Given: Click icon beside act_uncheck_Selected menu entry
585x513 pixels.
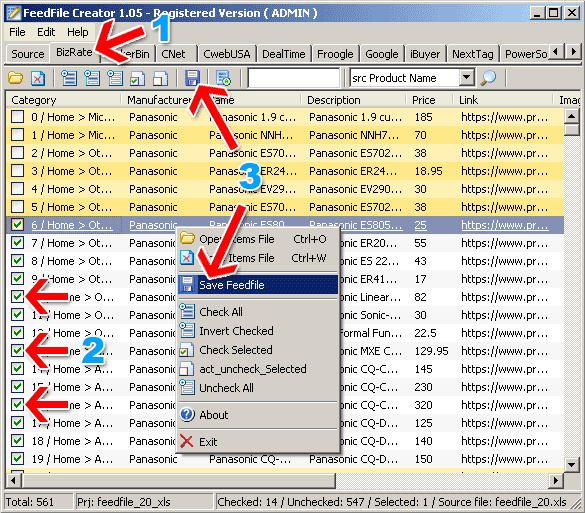Looking at the screenshot, I should coord(187,369).
